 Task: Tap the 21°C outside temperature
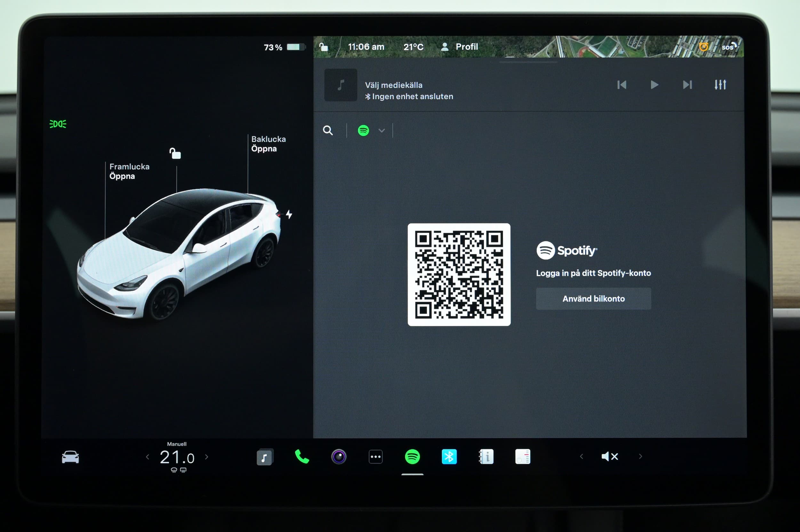tap(413, 47)
